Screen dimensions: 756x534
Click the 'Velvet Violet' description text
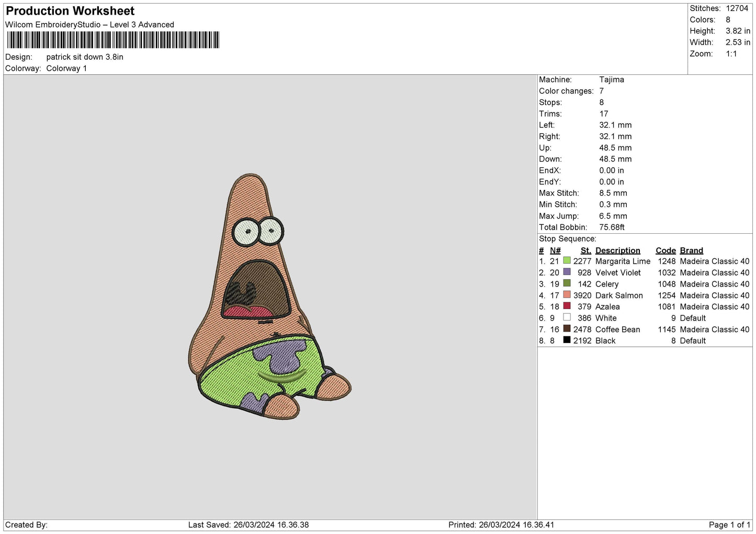[618, 273]
